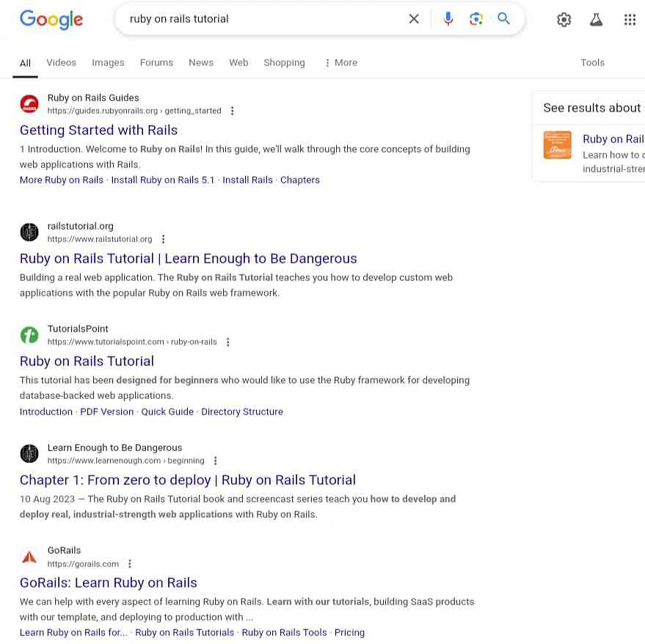Switch to the Videos tab
Viewport: 645px width, 644px height.
click(x=61, y=63)
